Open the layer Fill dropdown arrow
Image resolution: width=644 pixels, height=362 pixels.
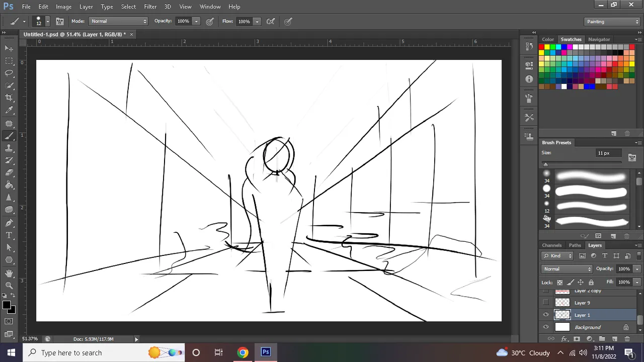pyautogui.click(x=637, y=282)
